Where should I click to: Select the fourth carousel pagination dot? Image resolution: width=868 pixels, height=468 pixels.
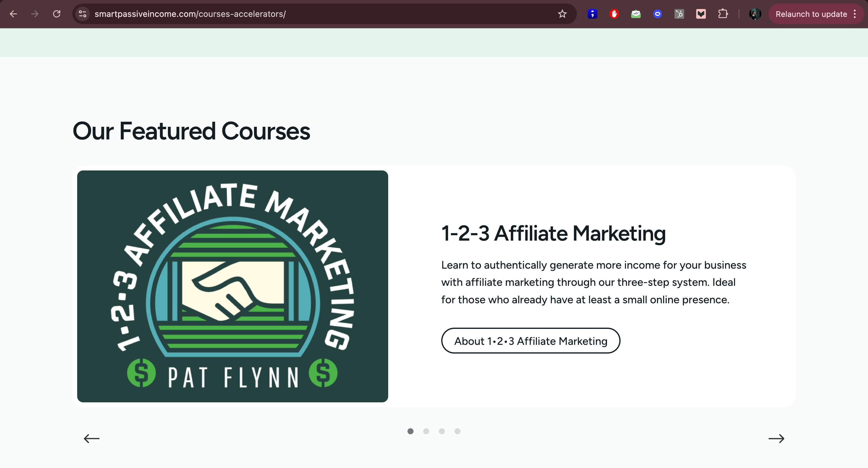click(457, 431)
